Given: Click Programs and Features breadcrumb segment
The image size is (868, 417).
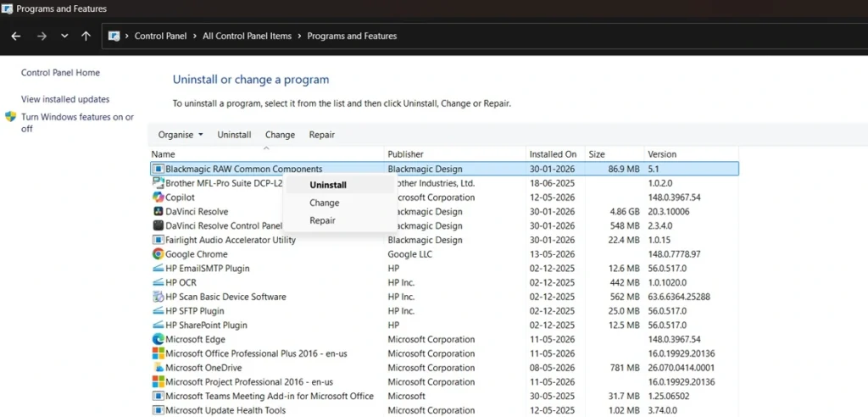Looking at the screenshot, I should click(x=352, y=36).
